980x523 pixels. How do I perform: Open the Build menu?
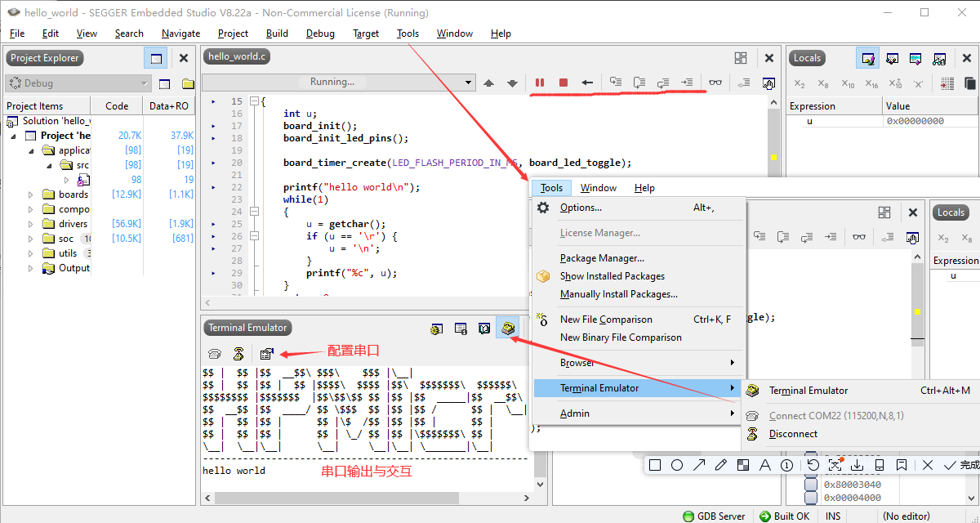coord(277,34)
